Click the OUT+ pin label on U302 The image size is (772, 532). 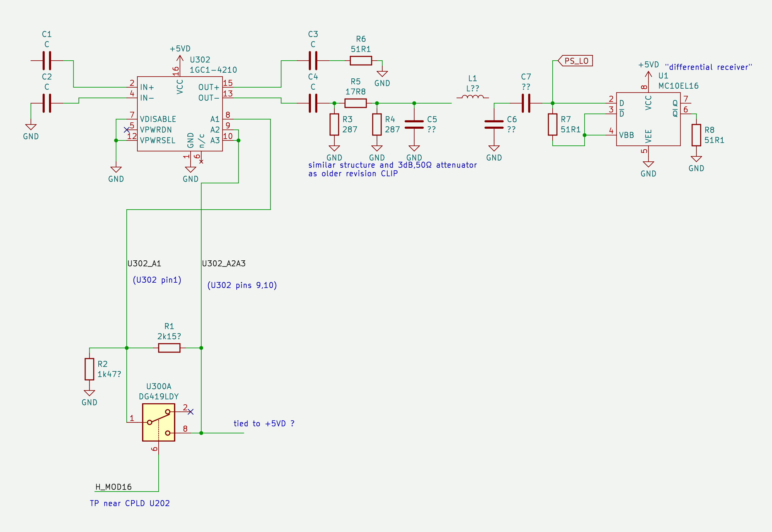point(209,87)
